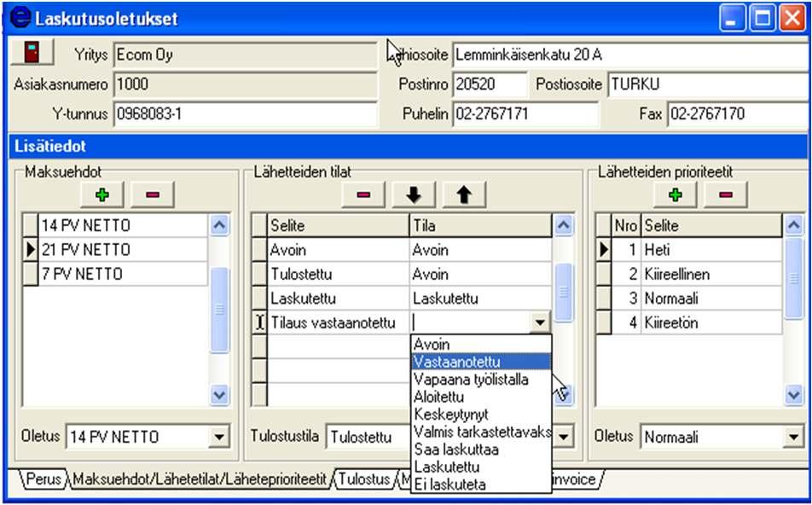The height and width of the screenshot is (505, 812).
Task: Click the Maksuehdot list scrollbar thumb
Action: tap(219, 310)
